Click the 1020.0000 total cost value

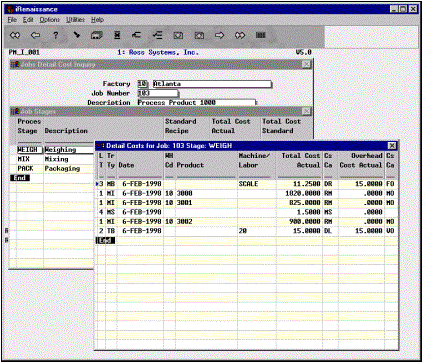(x=303, y=193)
